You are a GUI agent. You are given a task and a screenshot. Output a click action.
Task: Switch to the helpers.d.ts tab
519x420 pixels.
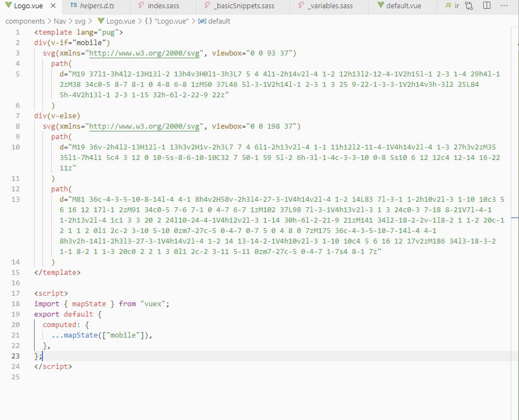click(97, 5)
